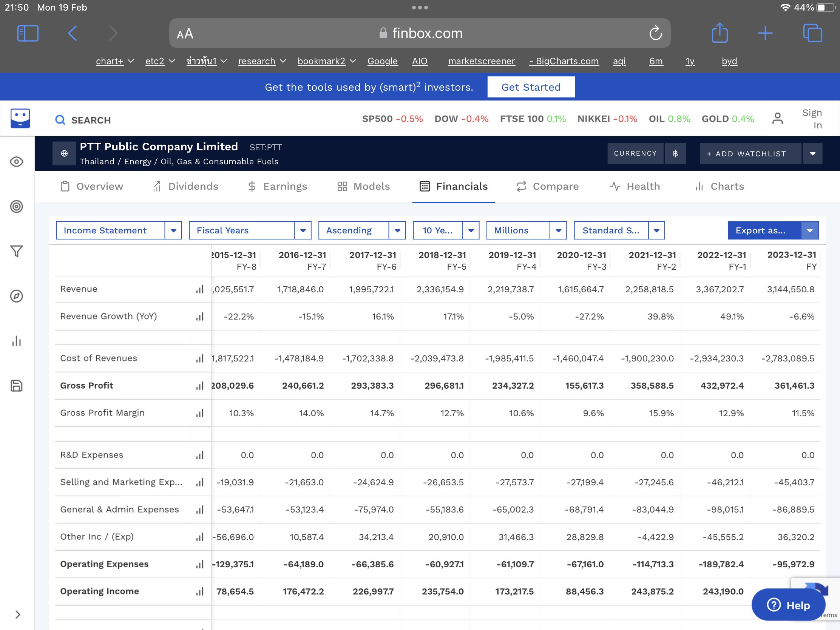Viewport: 840px width, 630px height.
Task: Switch to the Dividends tab
Action: (x=185, y=187)
